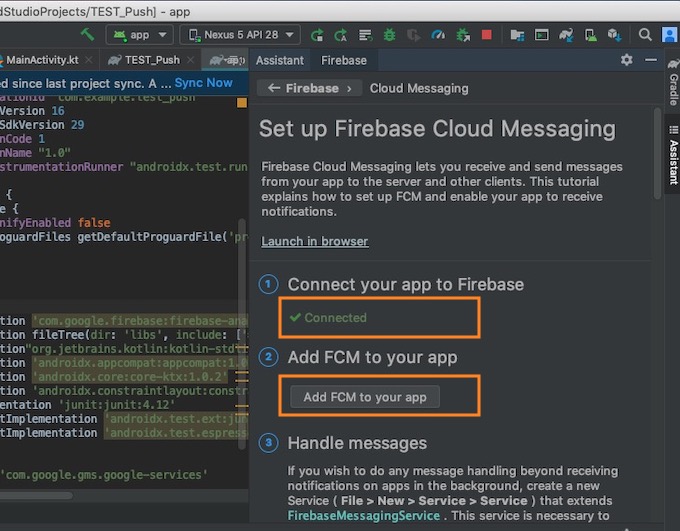Open the Gradle side tool window
Image resolution: width=680 pixels, height=531 pixels.
[x=673, y=83]
